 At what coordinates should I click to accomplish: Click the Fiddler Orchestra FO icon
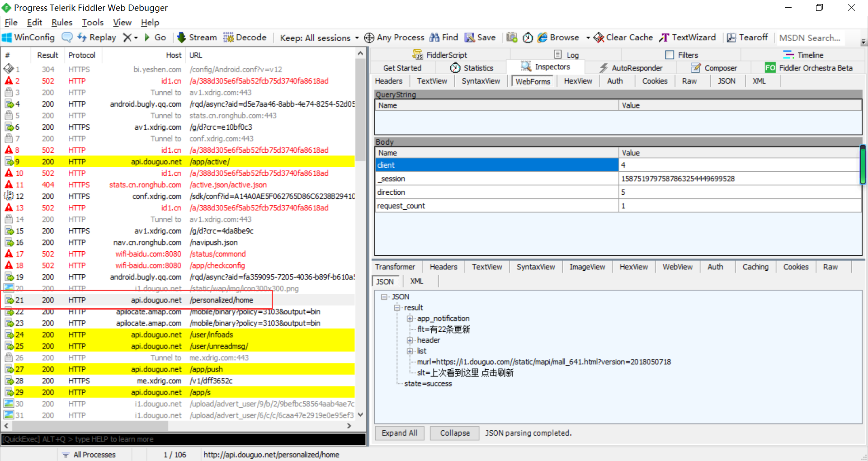pyautogui.click(x=770, y=68)
